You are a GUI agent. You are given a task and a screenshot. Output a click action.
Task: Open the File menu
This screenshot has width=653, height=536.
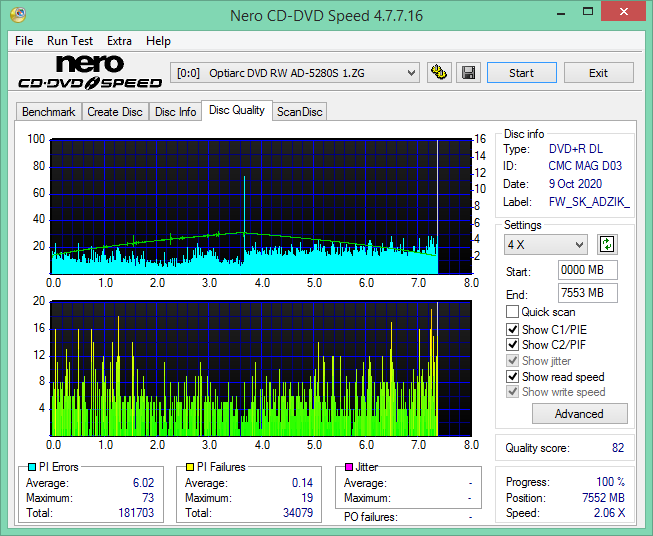tap(24, 41)
